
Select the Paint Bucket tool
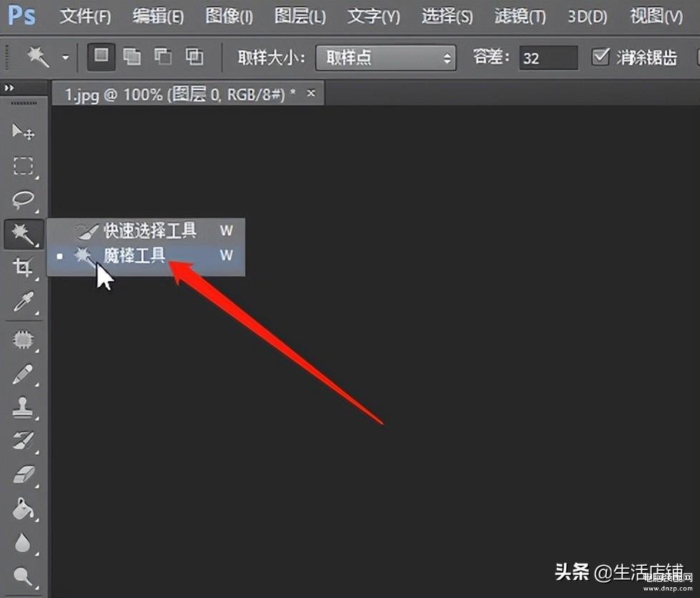click(x=23, y=509)
